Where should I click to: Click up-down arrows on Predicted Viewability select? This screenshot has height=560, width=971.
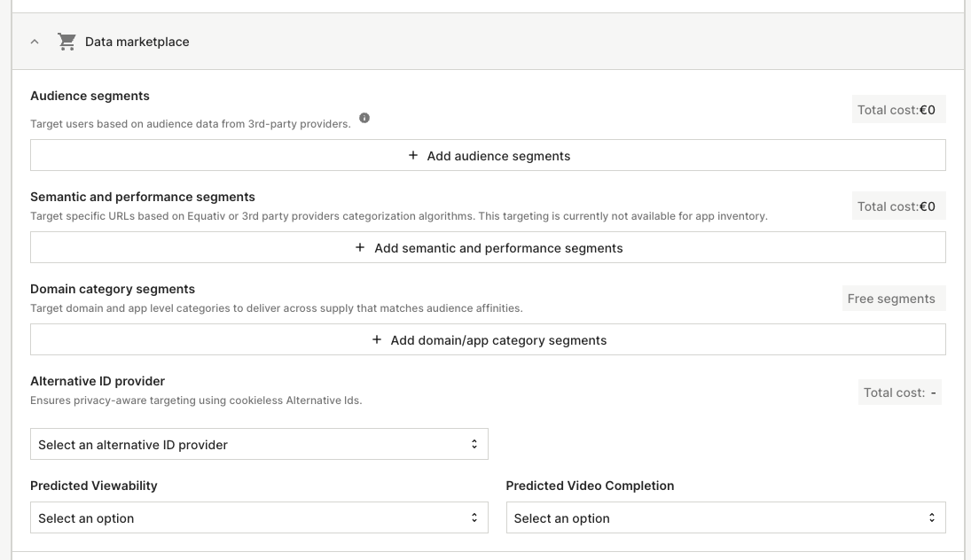(x=474, y=517)
